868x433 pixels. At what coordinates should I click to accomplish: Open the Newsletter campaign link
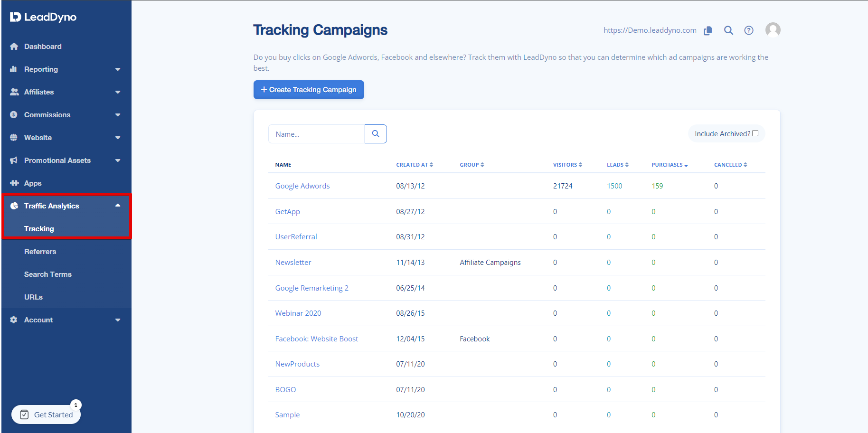293,263
